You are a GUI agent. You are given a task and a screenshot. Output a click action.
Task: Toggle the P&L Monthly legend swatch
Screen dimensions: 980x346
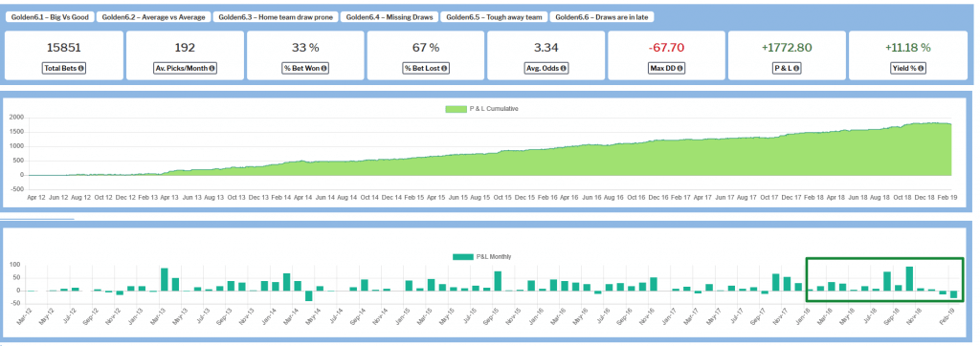pos(463,257)
